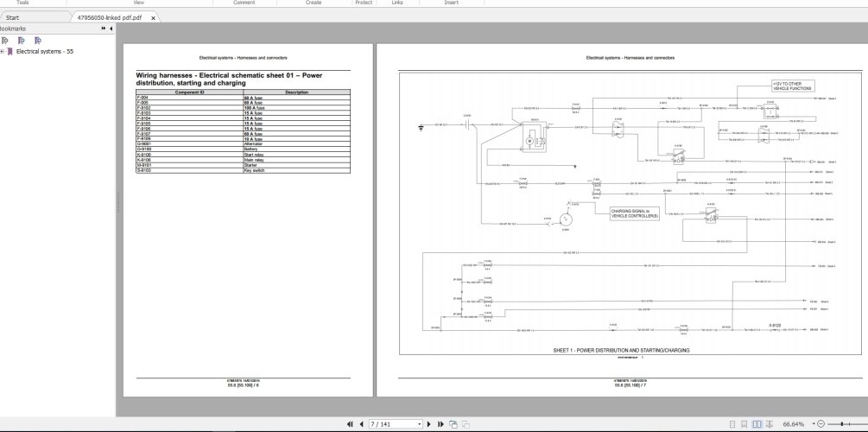Image resolution: width=868 pixels, height=432 pixels.
Task: Open the Comment ribbon group
Action: (244, 3)
